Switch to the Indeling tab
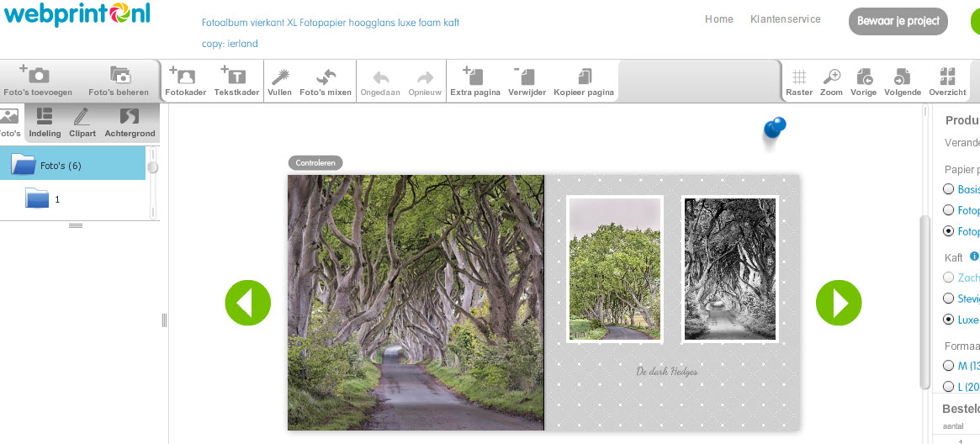980x444 pixels. [x=45, y=121]
